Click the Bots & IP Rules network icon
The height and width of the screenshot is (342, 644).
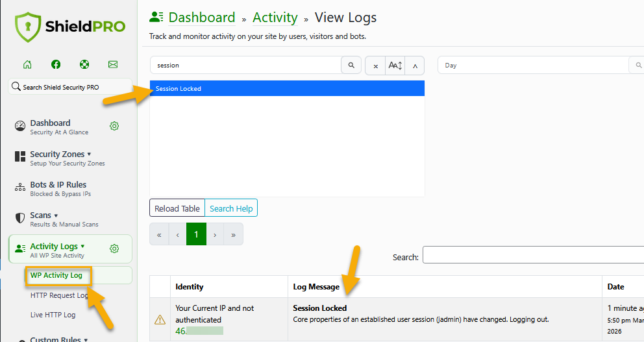point(20,188)
